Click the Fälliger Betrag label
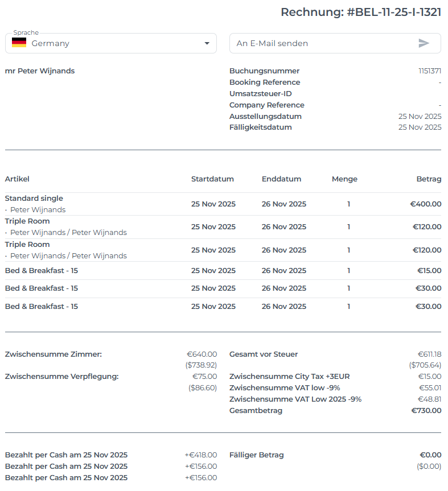This screenshot has width=448, height=491. 256,455
